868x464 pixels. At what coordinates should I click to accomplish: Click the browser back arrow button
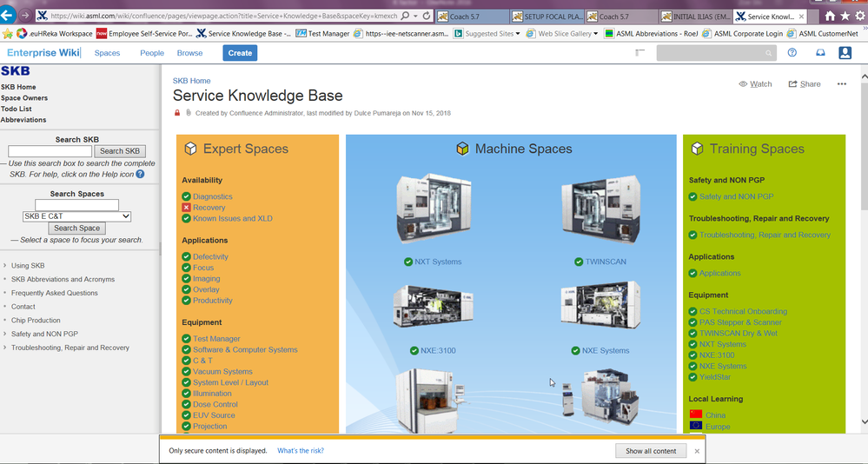pos(7,16)
